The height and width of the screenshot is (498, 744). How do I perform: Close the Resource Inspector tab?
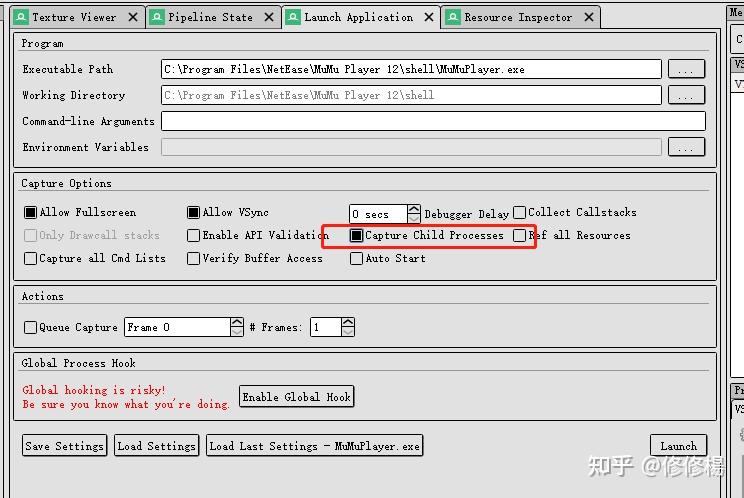coord(589,18)
